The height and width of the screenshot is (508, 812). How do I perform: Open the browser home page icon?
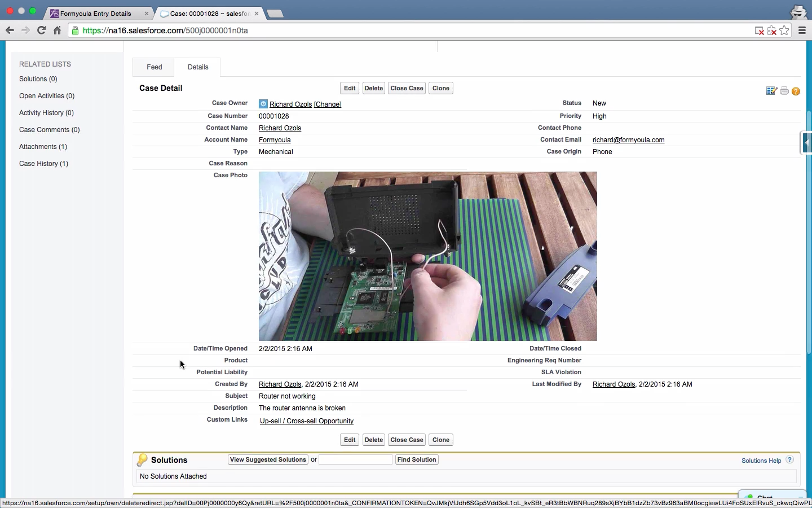pos(57,30)
